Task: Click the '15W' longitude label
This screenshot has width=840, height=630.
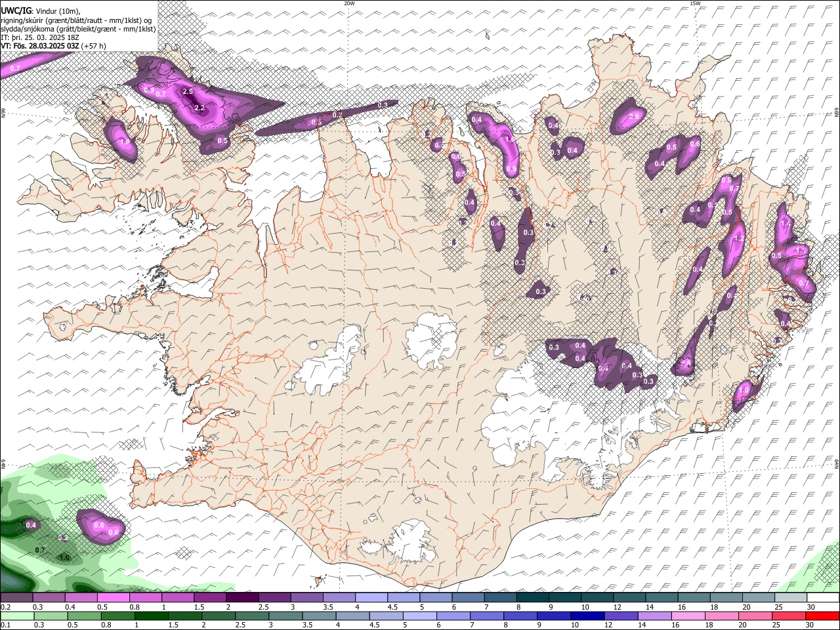Action: click(x=695, y=3)
